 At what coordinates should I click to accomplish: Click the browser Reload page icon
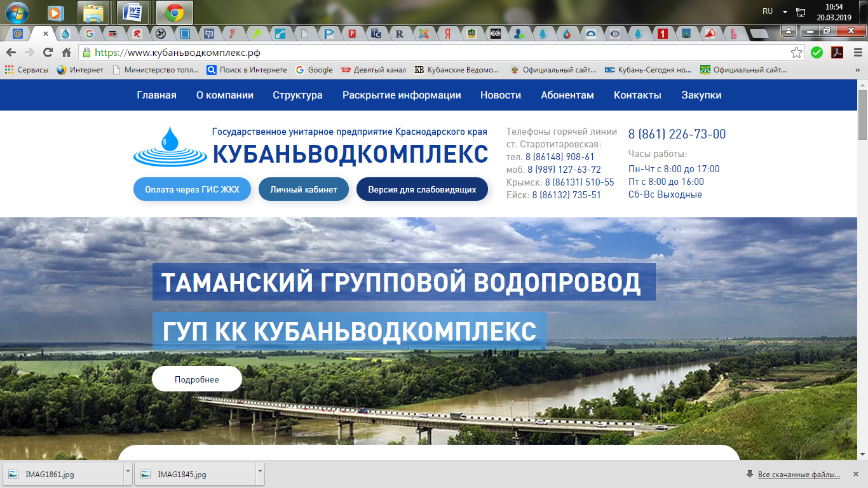click(48, 53)
